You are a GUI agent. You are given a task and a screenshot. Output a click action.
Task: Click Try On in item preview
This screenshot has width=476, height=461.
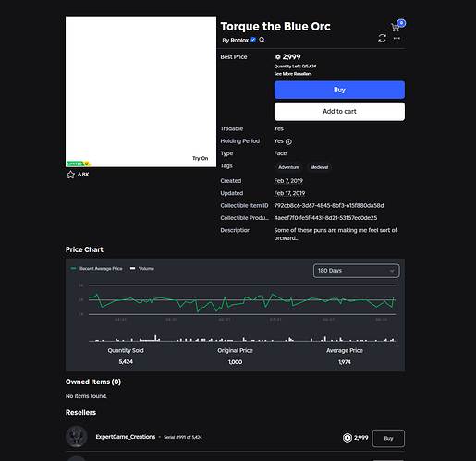point(201,158)
